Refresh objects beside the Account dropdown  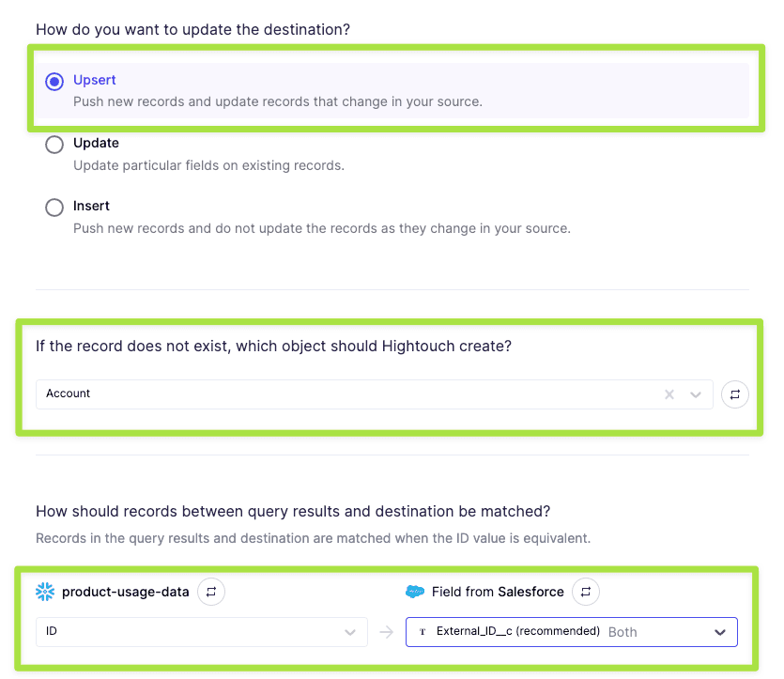735,394
